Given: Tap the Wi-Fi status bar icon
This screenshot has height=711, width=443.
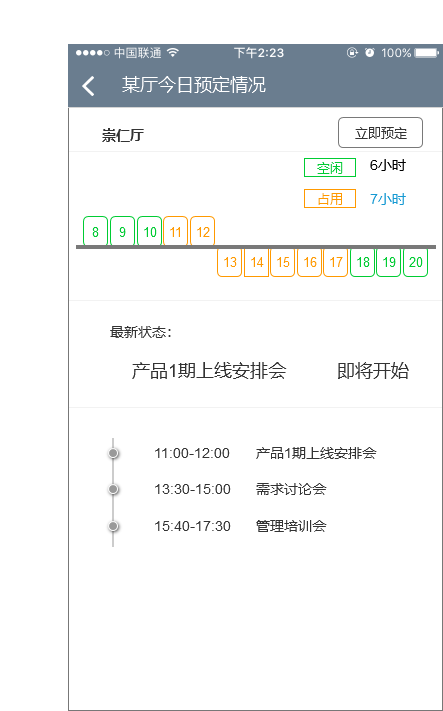Looking at the screenshot, I should (172, 53).
